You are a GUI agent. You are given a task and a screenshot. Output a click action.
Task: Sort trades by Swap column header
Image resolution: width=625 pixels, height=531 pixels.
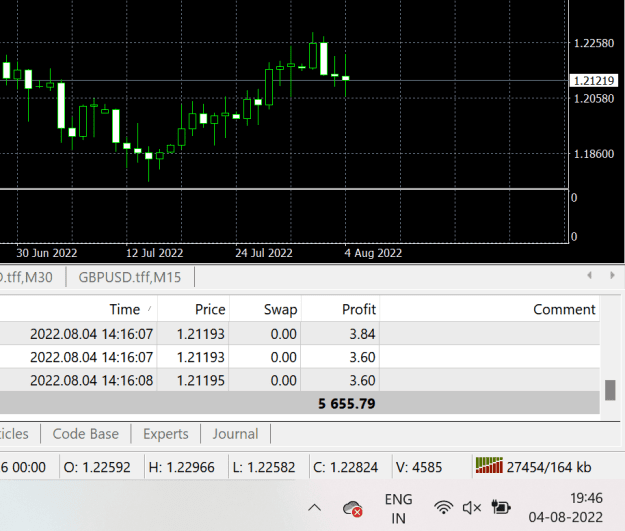(280, 309)
